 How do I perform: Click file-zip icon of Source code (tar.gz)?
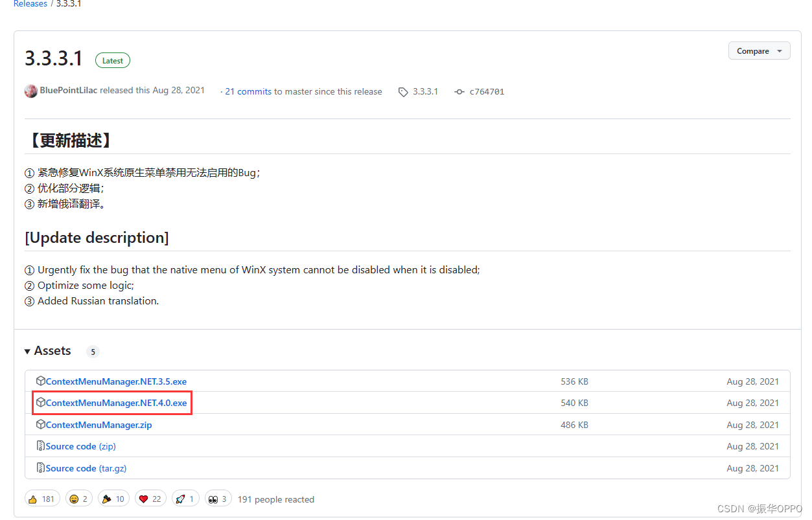click(x=41, y=468)
